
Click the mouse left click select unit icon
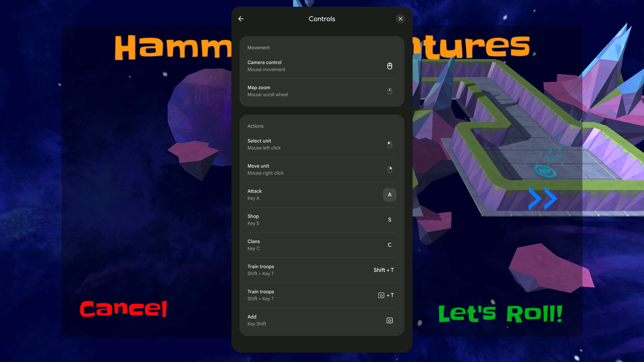tap(390, 144)
